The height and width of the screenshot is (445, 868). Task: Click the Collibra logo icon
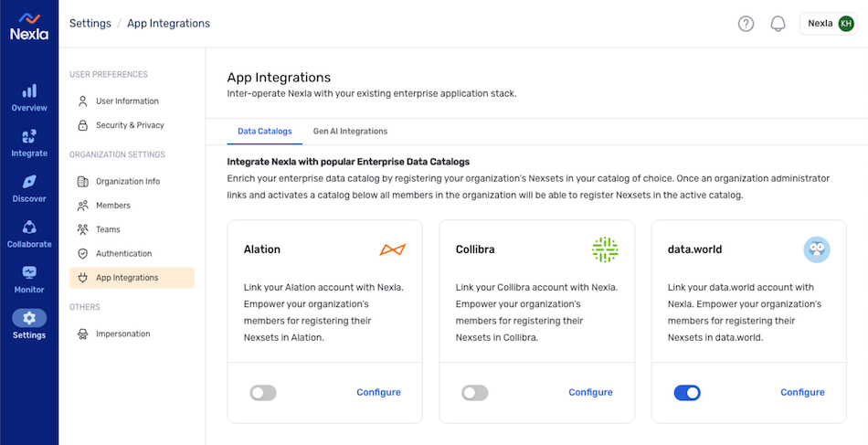tap(605, 249)
